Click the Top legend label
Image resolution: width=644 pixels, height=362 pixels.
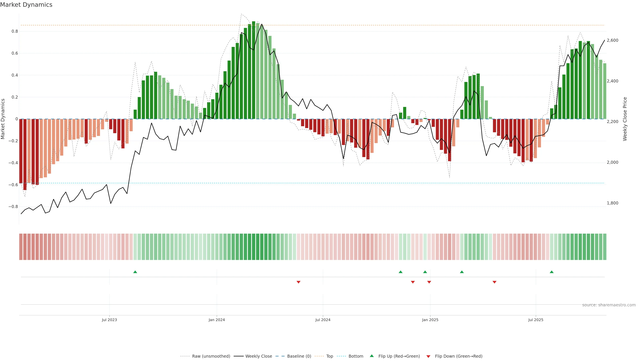tap(330, 356)
